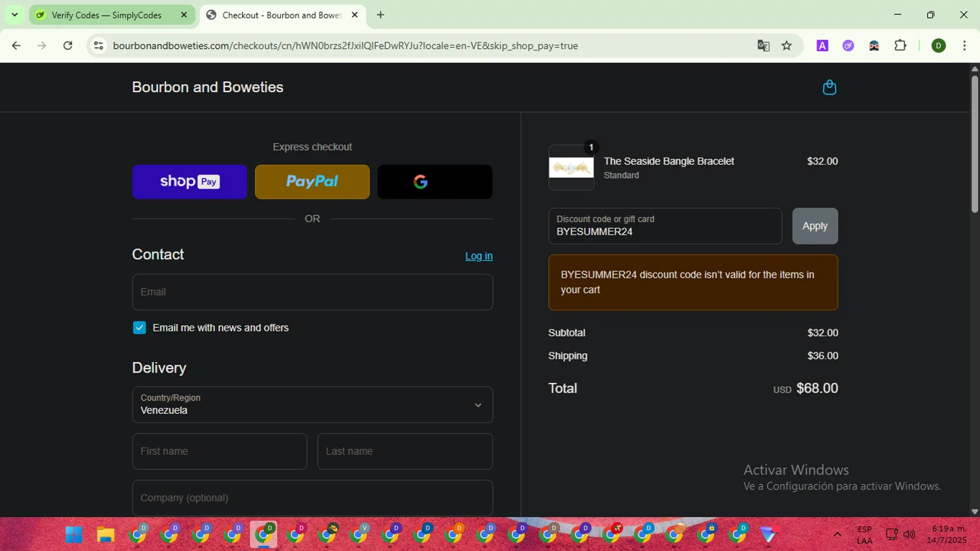Image resolution: width=980 pixels, height=551 pixels.
Task: Open the Windows Start menu
Action: (74, 535)
